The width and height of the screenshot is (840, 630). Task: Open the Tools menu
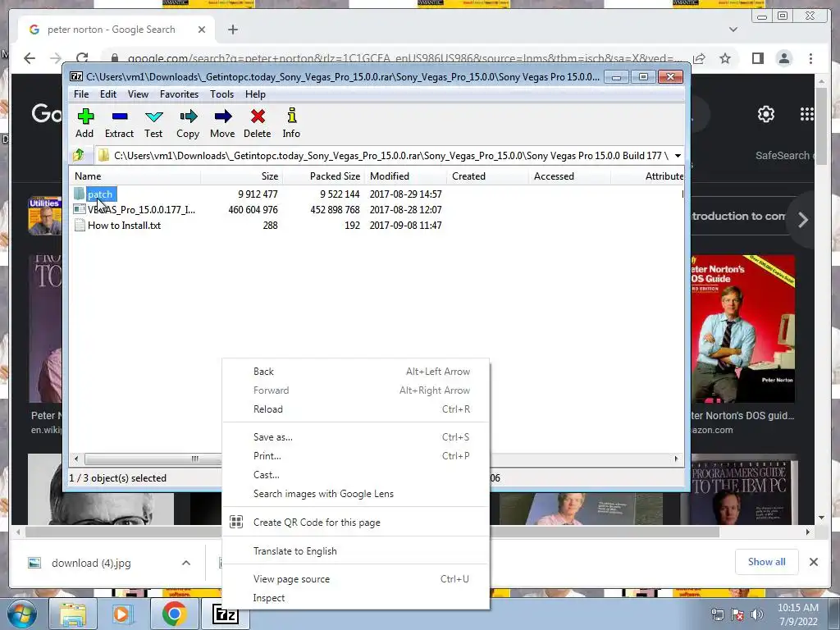[x=221, y=94]
